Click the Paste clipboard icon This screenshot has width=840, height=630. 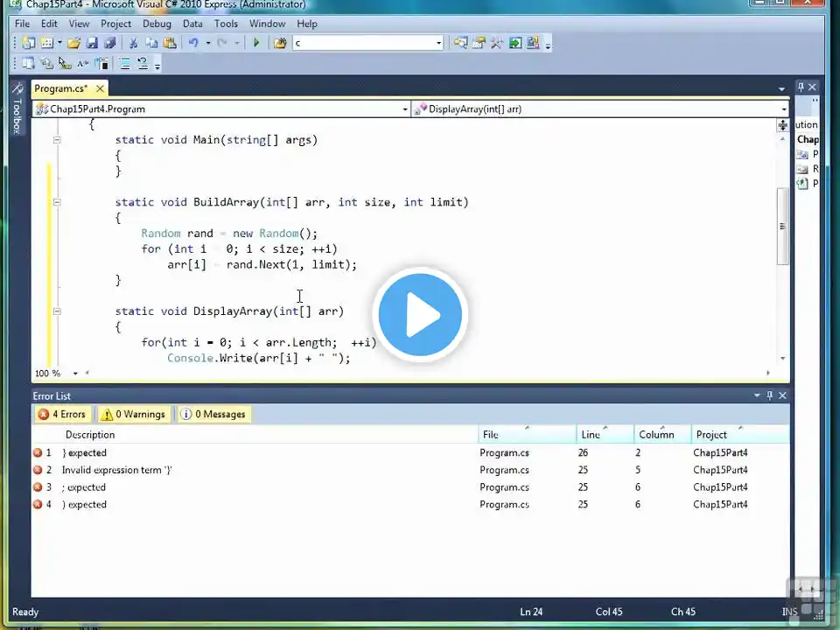170,43
